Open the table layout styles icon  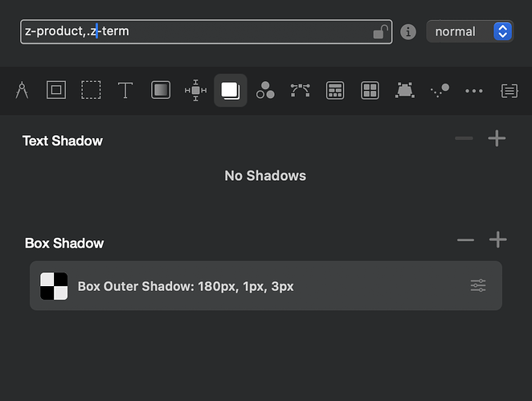click(x=335, y=91)
